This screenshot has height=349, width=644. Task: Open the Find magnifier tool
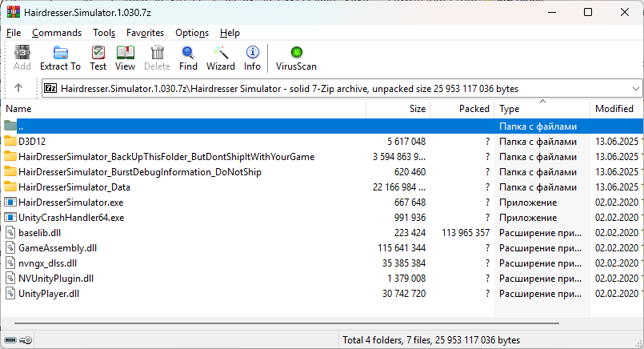coord(188,58)
